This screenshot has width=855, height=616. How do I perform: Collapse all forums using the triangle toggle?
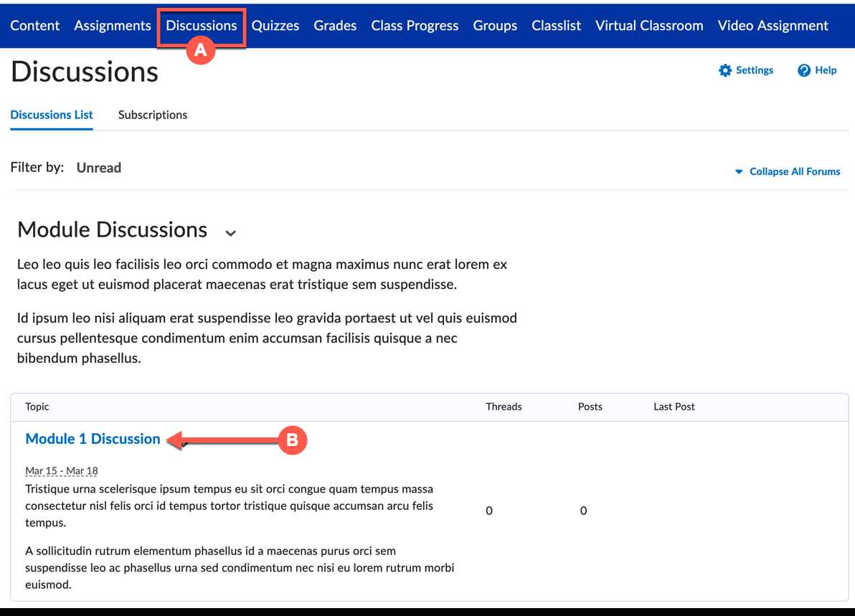739,172
